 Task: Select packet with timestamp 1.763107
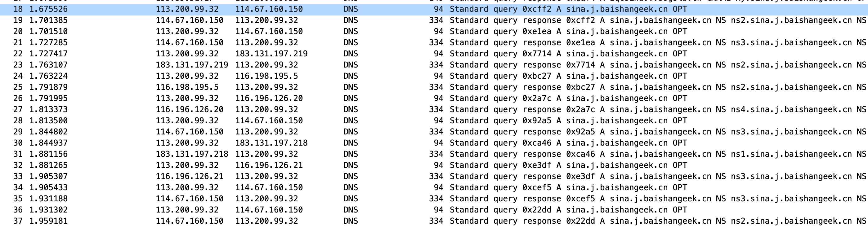(434, 65)
